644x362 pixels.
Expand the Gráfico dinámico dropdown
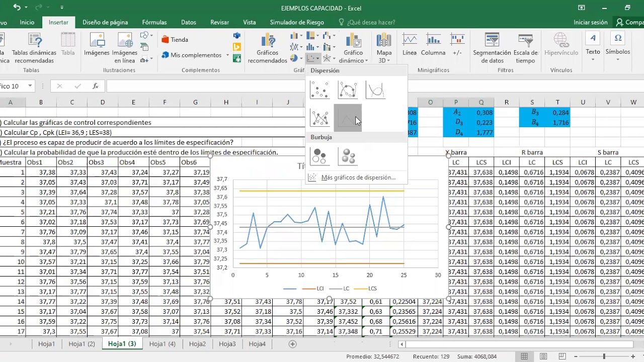pos(367,61)
